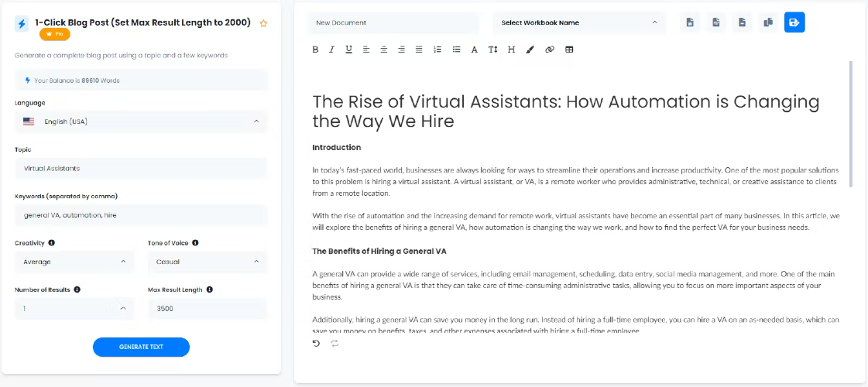868x387 pixels.
Task: Align text left in editor
Action: pos(366,50)
